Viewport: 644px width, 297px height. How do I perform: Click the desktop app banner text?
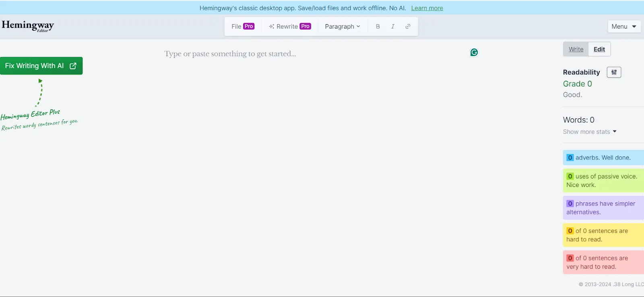click(x=303, y=8)
